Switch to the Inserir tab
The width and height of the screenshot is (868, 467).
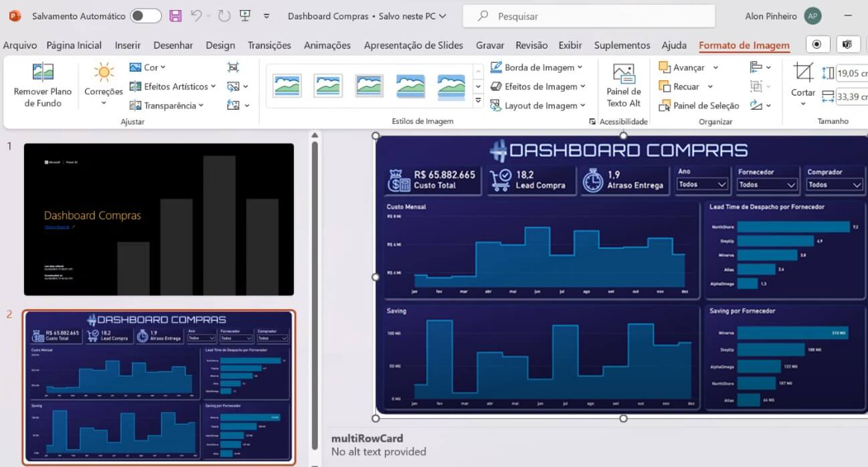[128, 45]
